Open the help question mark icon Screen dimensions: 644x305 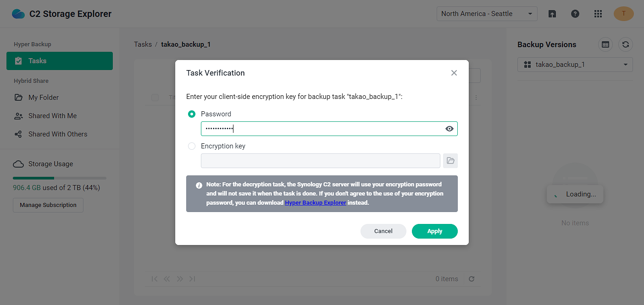tap(575, 14)
